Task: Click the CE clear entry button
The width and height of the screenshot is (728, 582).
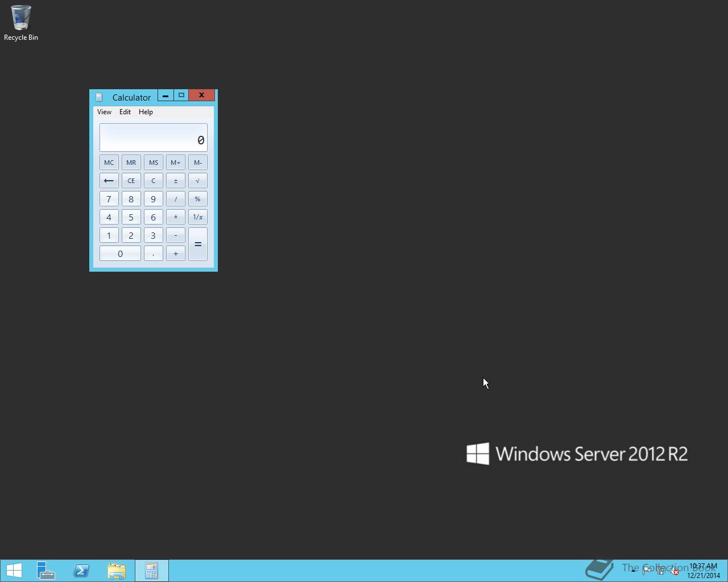Action: [131, 181]
